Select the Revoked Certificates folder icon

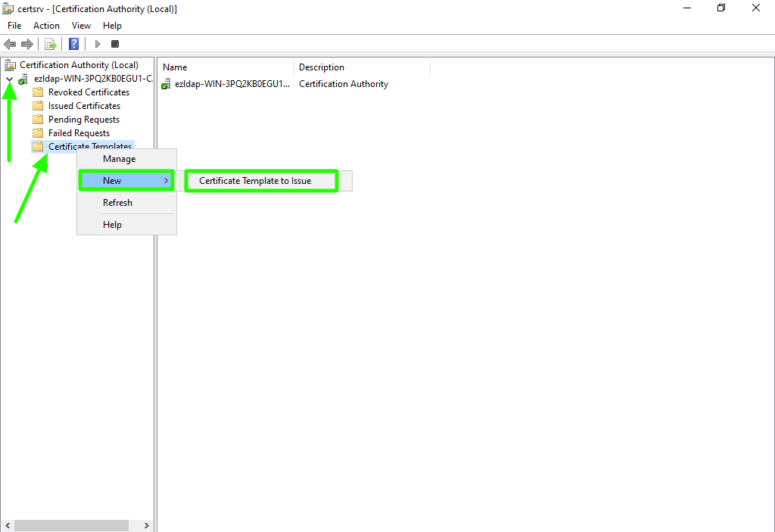38,92
